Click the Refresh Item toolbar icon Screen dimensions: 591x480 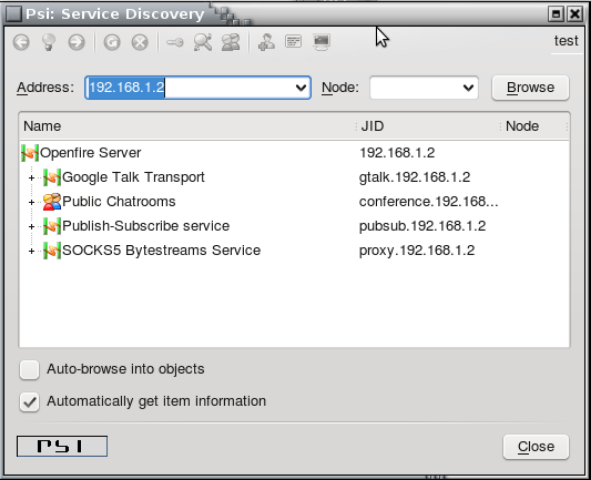[x=112, y=42]
